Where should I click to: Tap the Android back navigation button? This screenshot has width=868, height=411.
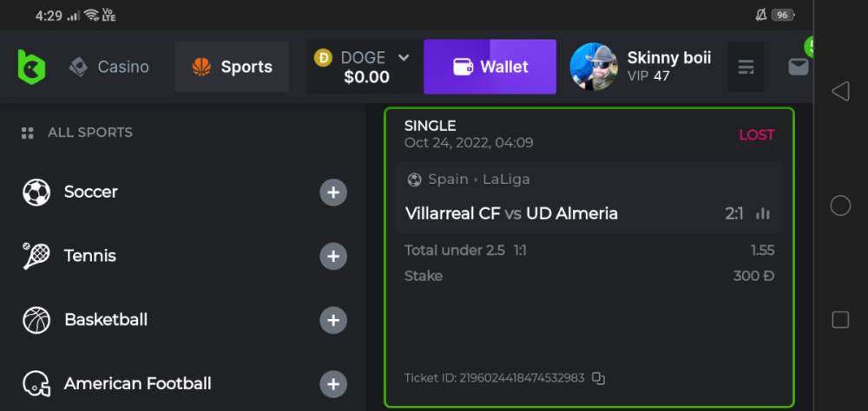point(839,91)
